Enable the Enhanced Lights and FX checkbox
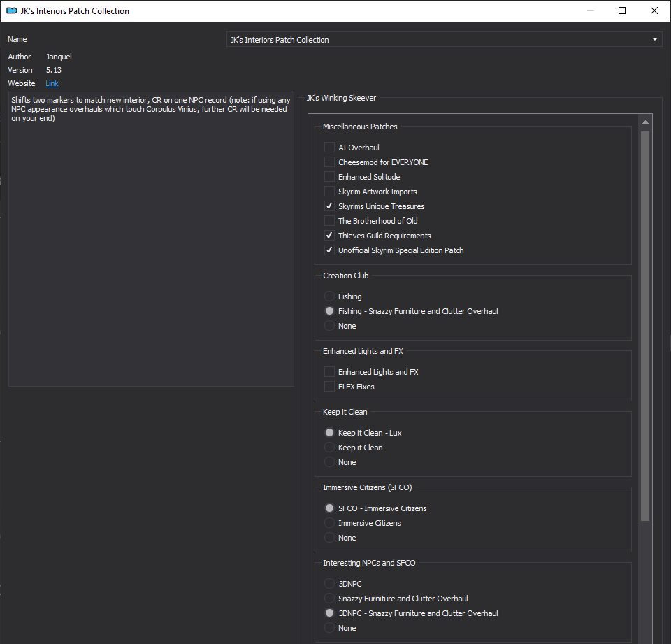This screenshot has height=644, width=671. pyautogui.click(x=329, y=372)
